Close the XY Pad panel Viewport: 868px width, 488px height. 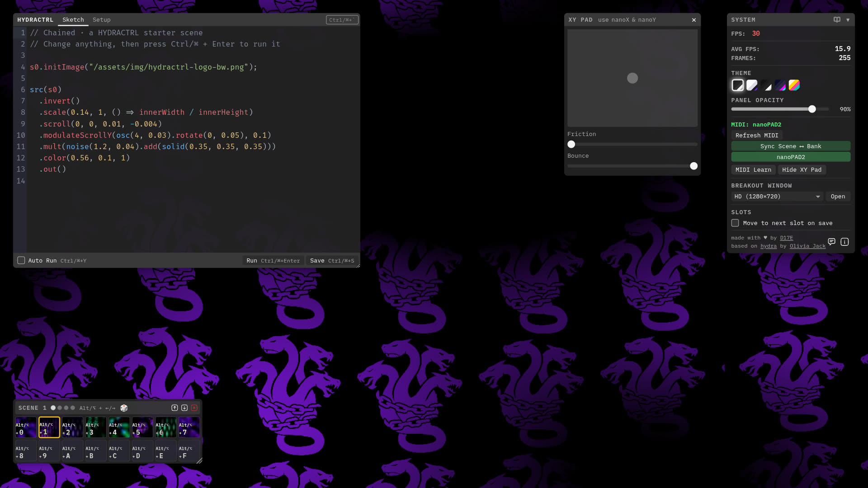[694, 20]
